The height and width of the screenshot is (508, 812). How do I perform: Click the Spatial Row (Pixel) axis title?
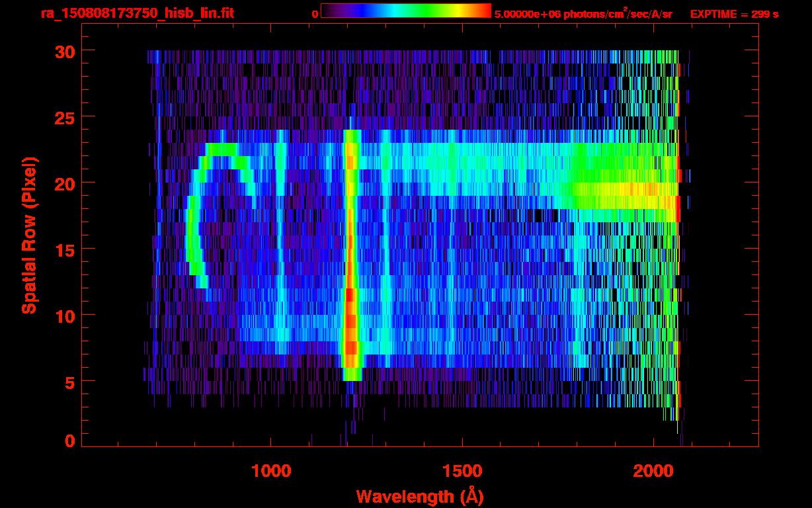point(28,235)
